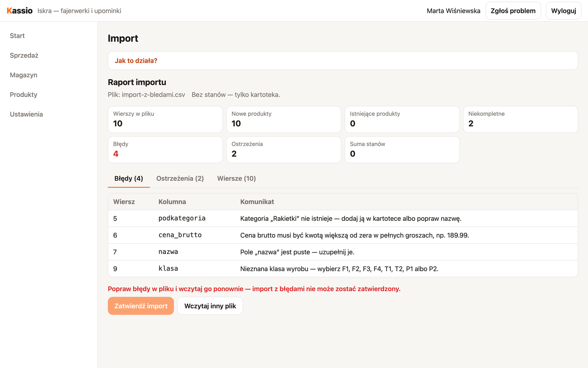Screen dimensions: 588x368
Task: Select the 'nazwa' column cell in row 7
Action: pos(168,252)
